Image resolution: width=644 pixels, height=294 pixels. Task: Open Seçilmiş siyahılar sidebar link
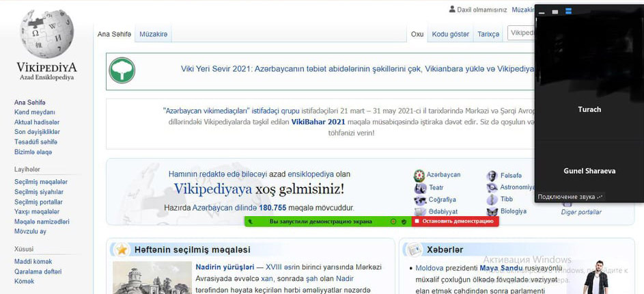pyautogui.click(x=39, y=192)
